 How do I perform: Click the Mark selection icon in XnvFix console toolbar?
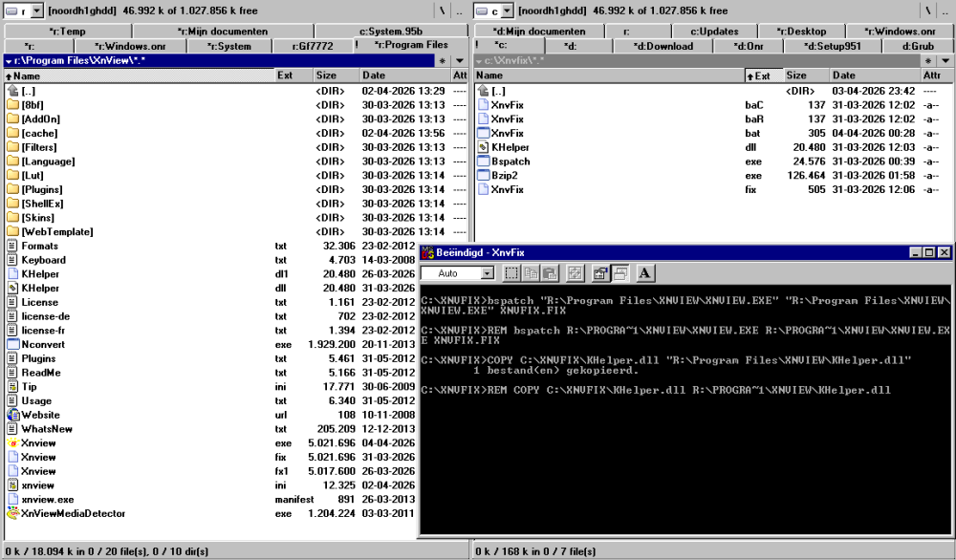(511, 273)
